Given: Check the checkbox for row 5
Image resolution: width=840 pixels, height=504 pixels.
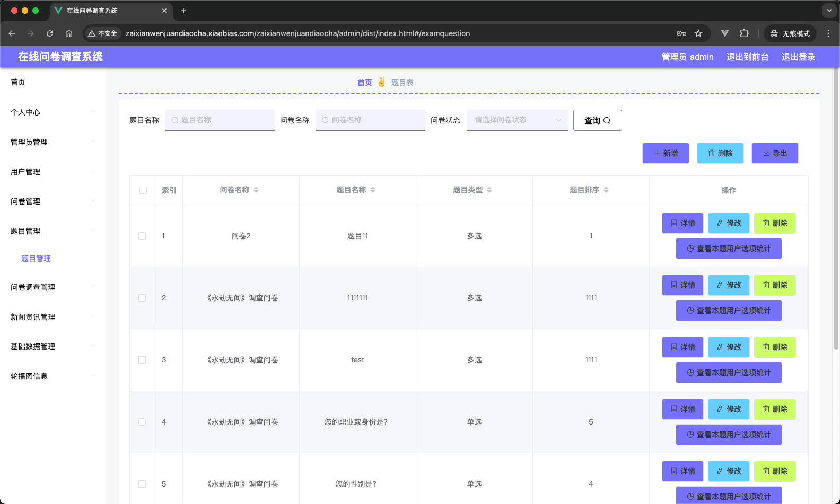Looking at the screenshot, I should [x=142, y=484].
